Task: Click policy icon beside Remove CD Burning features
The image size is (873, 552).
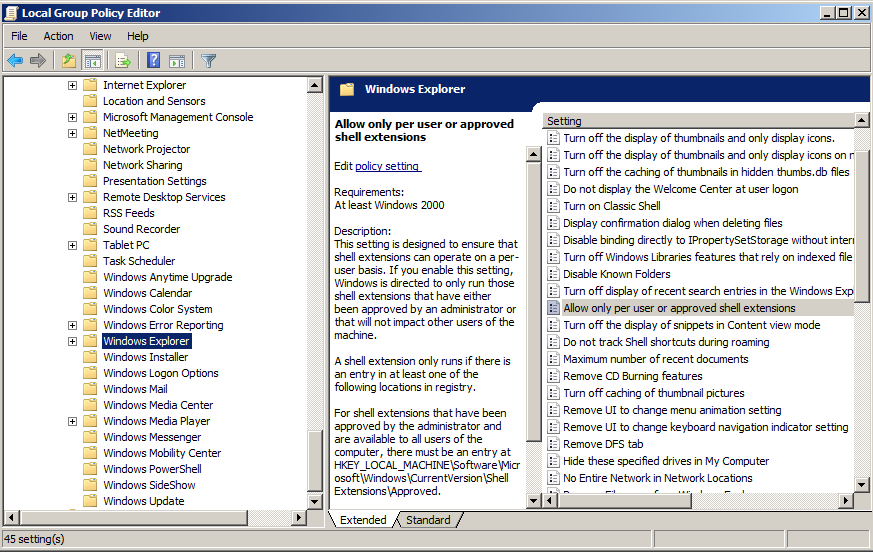Action: point(553,376)
